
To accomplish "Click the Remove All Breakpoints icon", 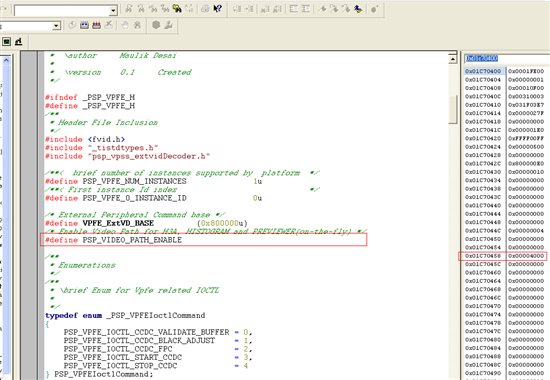I will click(137, 25).
